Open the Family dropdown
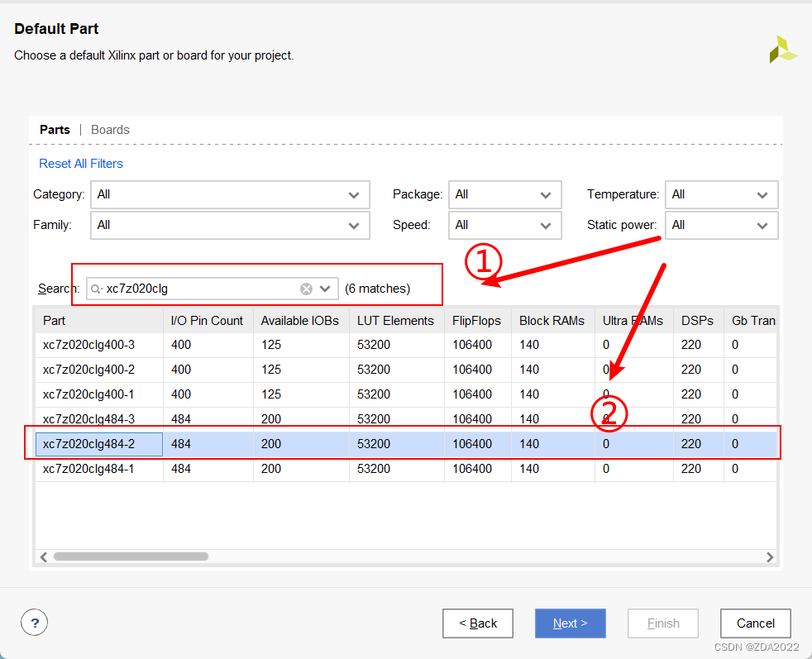This screenshot has width=812, height=659. [x=230, y=225]
